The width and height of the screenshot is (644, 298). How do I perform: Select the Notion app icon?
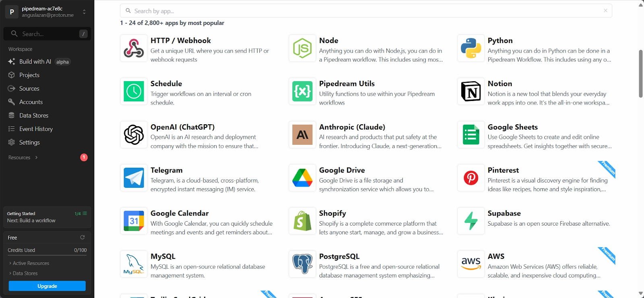(471, 91)
